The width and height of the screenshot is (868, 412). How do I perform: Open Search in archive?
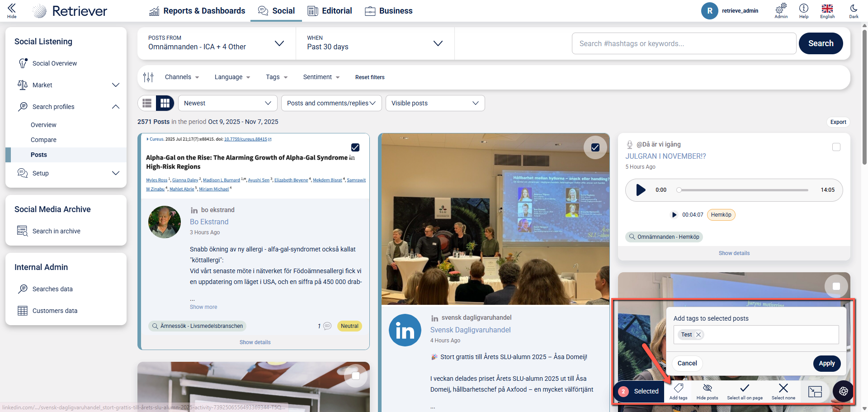(56, 231)
